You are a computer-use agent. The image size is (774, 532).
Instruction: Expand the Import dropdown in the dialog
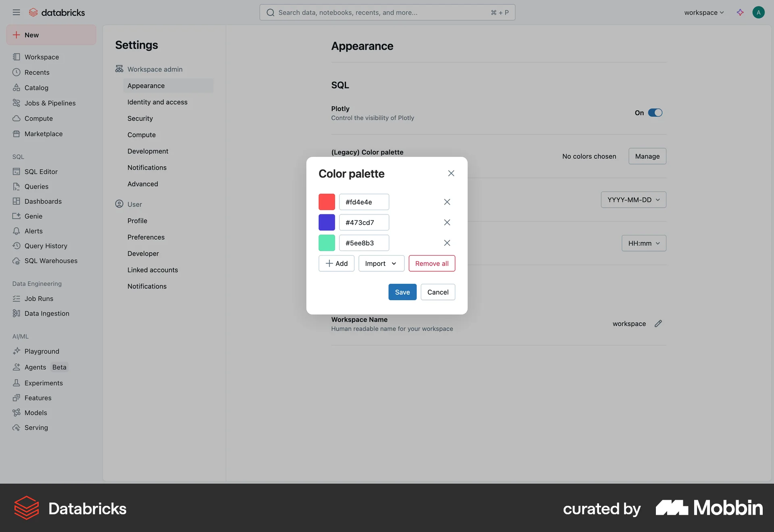pos(381,263)
